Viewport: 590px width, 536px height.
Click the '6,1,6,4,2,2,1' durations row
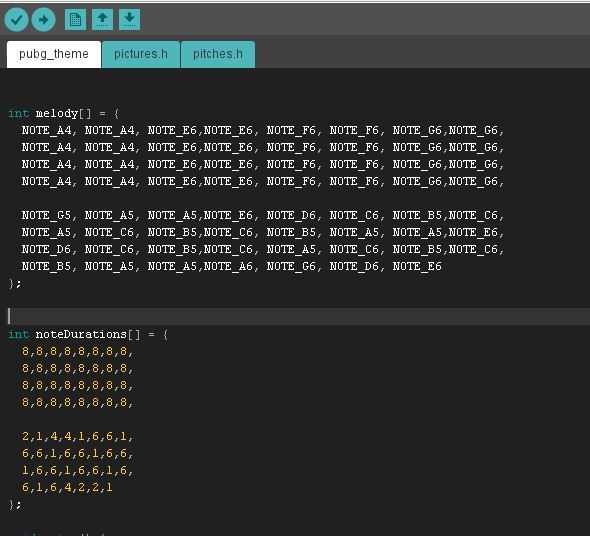(67, 487)
